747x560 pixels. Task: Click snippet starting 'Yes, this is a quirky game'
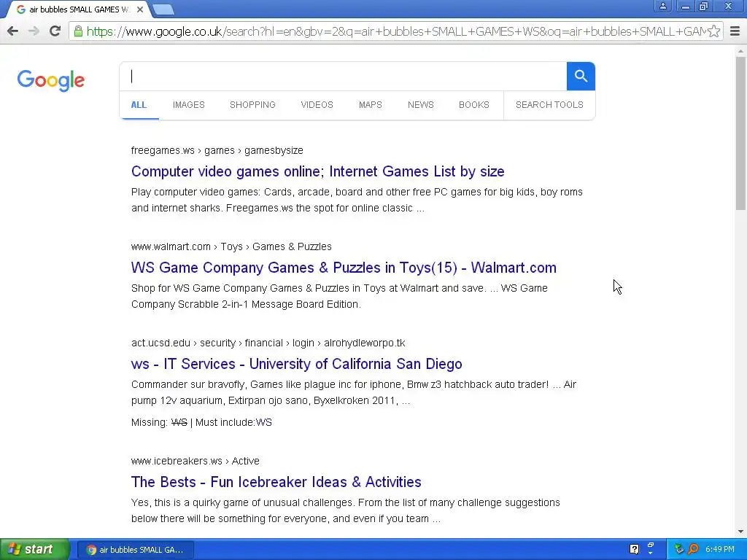tap(345, 510)
